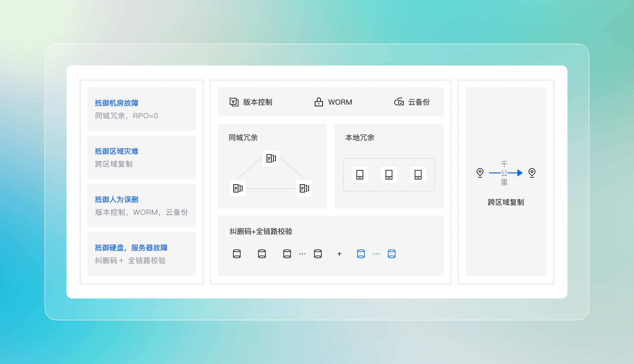Viewport: 634px width, 364px height.
Task: Click the third server icon under 本地冗余
Action: (418, 174)
